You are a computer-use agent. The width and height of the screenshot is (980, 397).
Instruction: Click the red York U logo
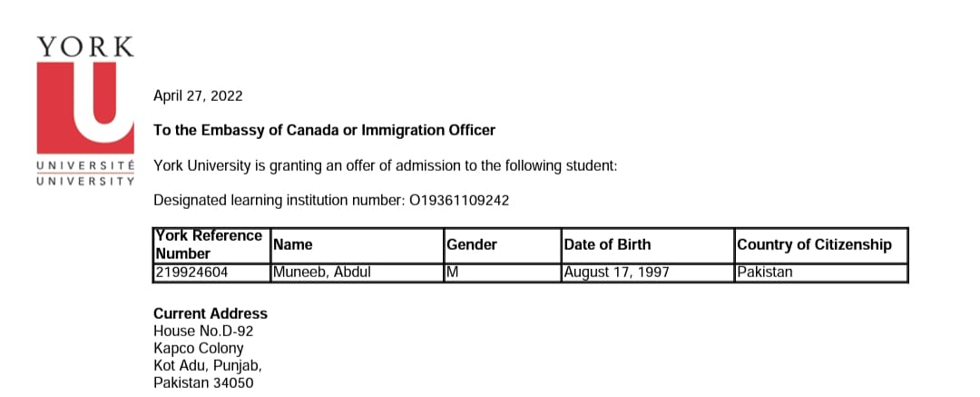tap(78, 107)
